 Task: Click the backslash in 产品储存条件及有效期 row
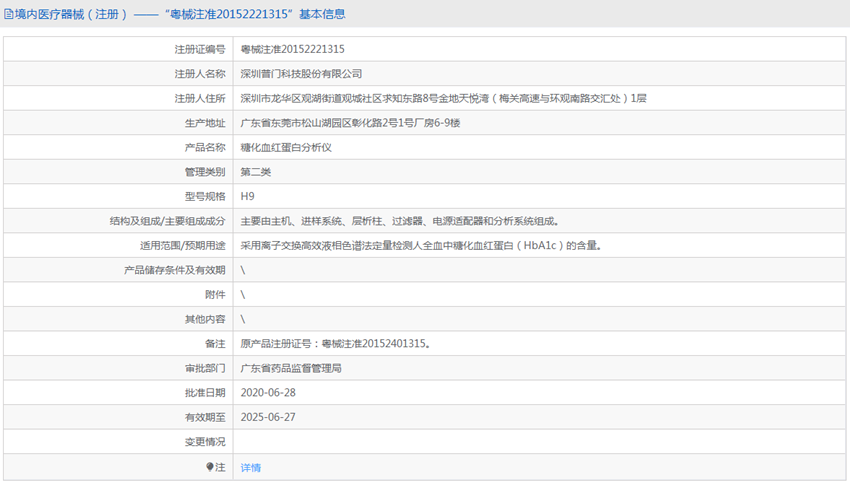243,270
